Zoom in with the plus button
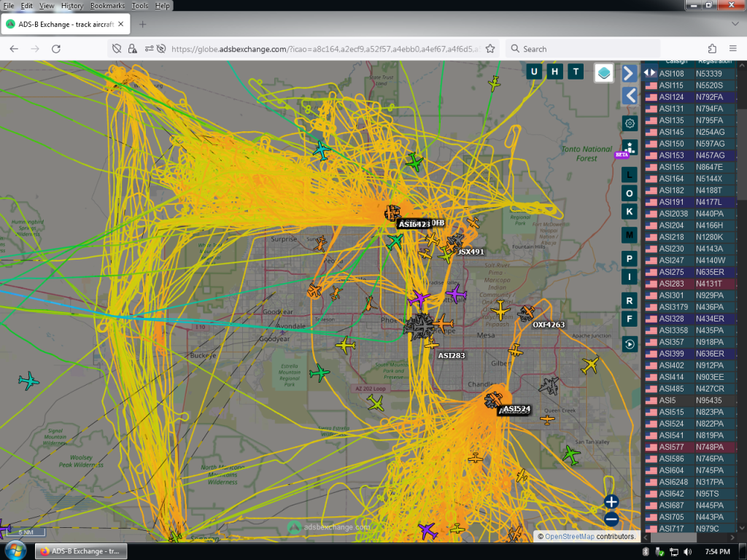The image size is (747, 560). [x=611, y=502]
